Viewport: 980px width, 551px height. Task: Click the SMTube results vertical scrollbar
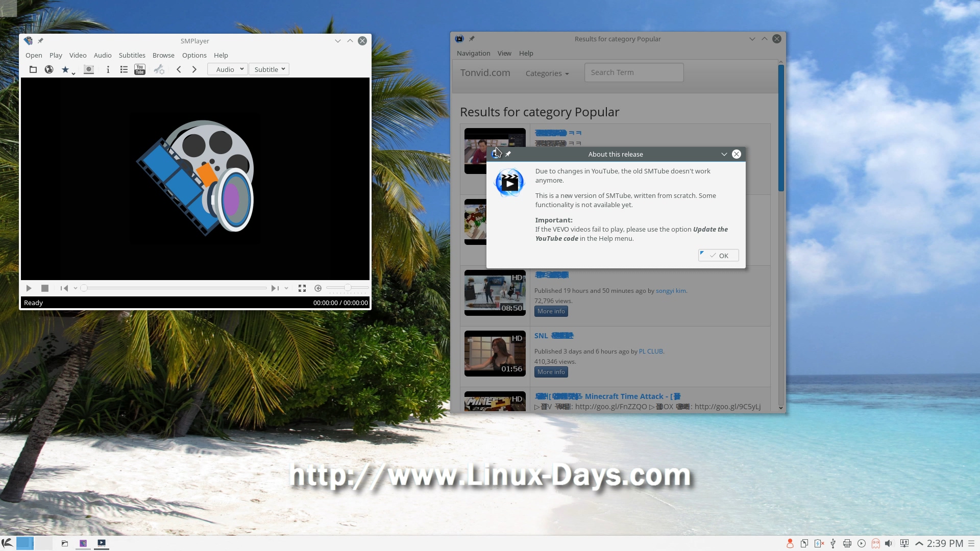(x=781, y=128)
